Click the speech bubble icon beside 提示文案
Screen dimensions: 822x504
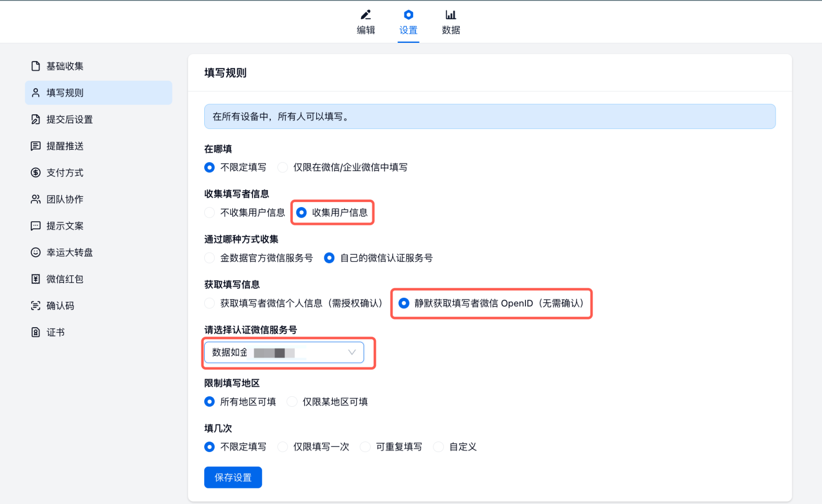[36, 226]
